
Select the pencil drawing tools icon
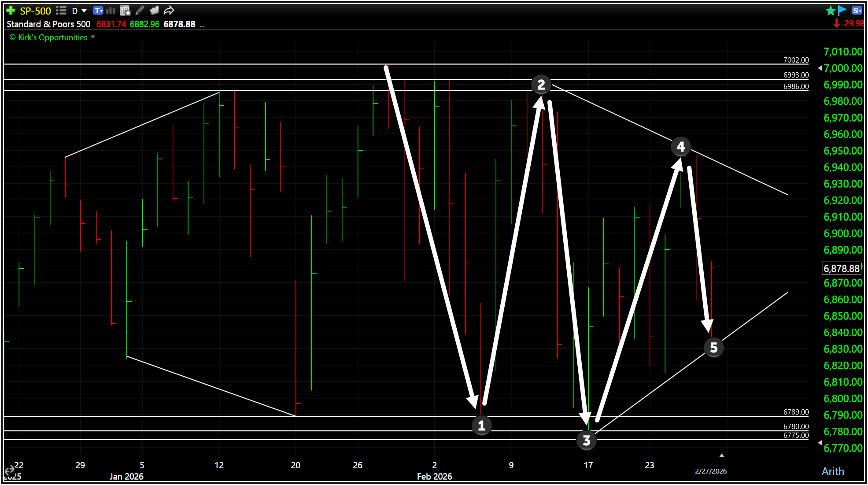point(140,11)
